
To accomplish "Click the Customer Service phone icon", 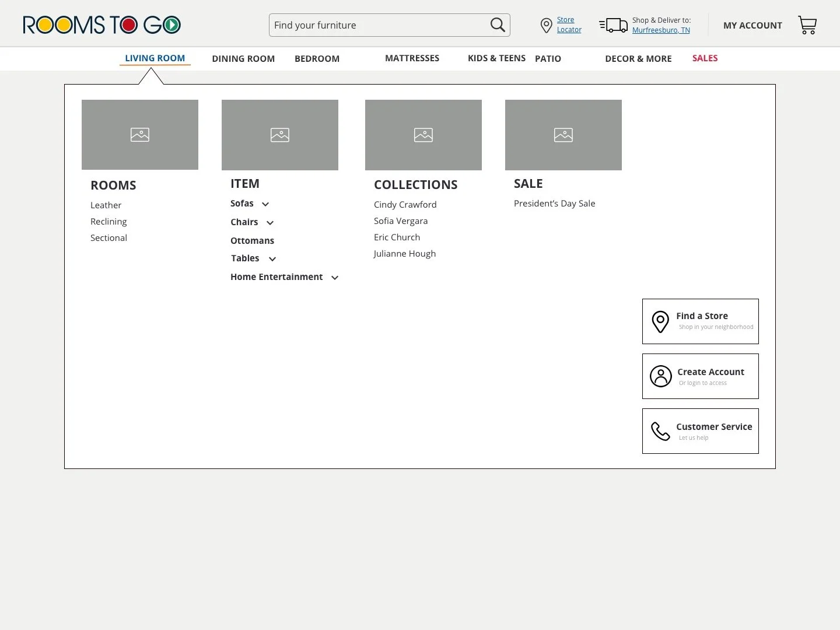I will point(660,431).
